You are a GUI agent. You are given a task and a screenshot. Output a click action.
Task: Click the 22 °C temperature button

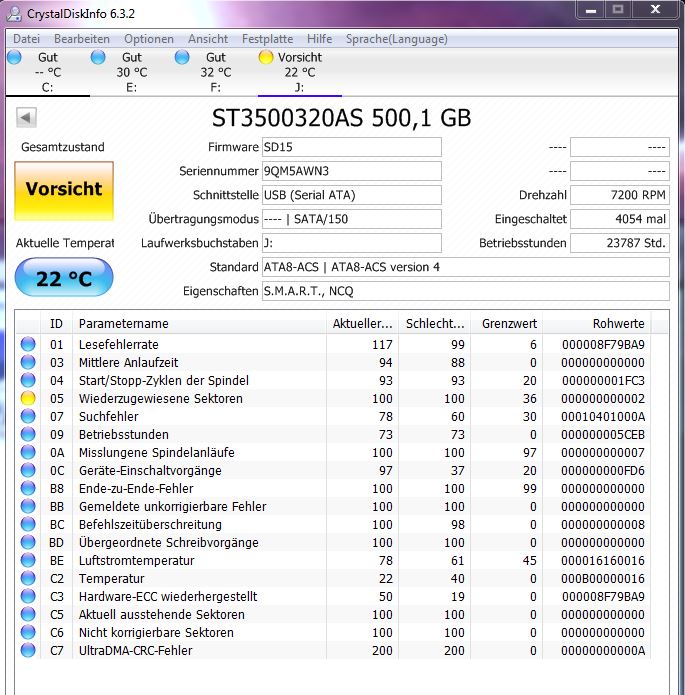pyautogui.click(x=64, y=277)
